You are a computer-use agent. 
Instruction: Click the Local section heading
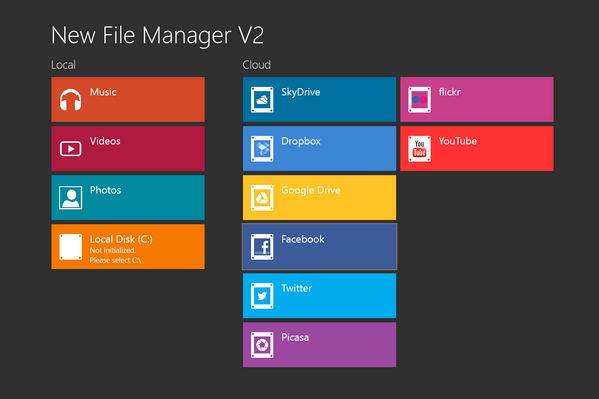point(63,65)
